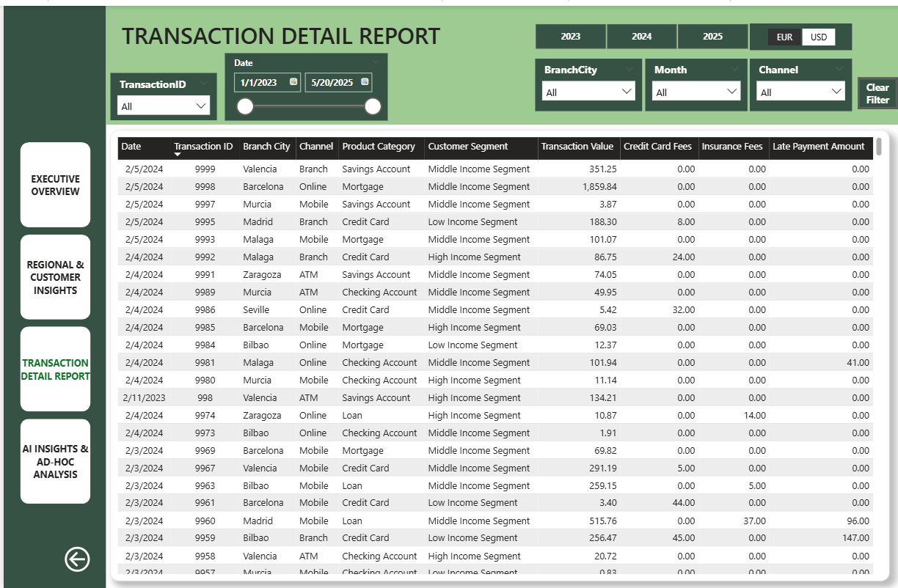Click the right date slider handle

point(373,107)
